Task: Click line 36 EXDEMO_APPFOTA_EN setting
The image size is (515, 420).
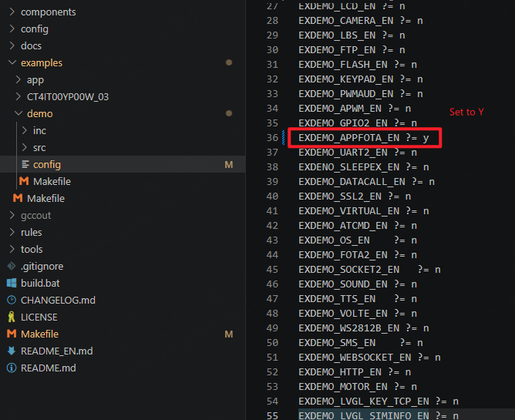Action: click(x=364, y=138)
